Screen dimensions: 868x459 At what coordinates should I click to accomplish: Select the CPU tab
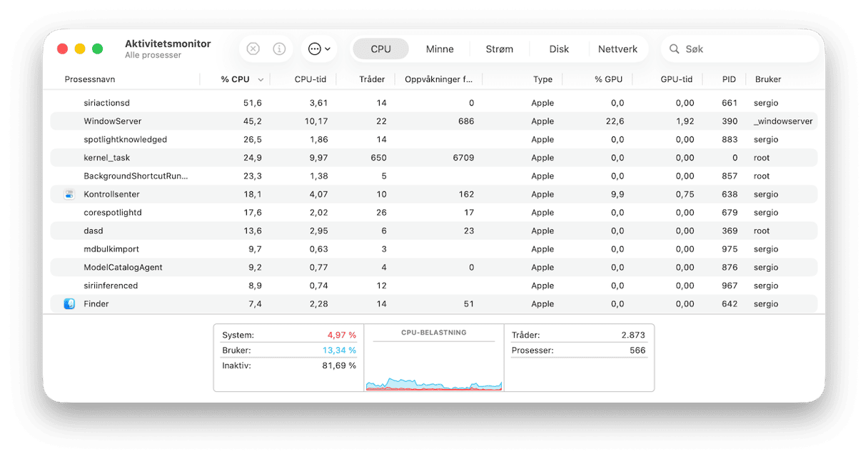coord(380,49)
